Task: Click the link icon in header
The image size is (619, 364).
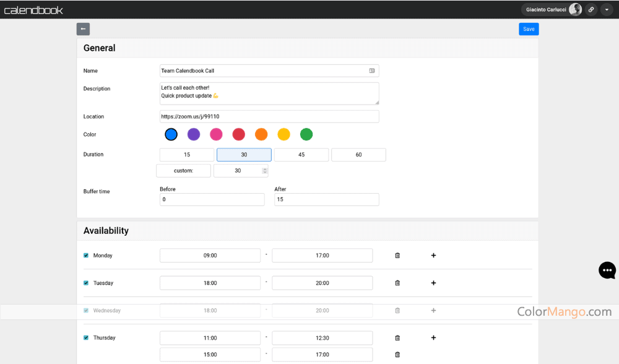Action: tap(591, 10)
